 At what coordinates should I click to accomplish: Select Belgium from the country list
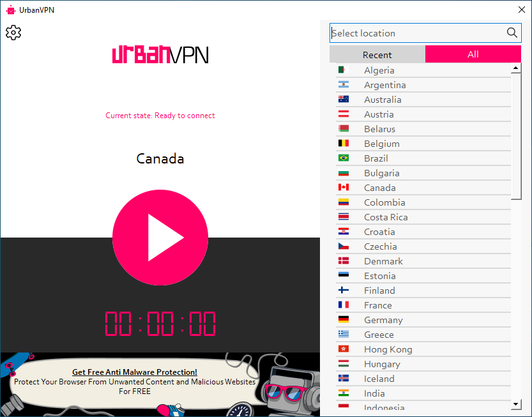(x=381, y=143)
